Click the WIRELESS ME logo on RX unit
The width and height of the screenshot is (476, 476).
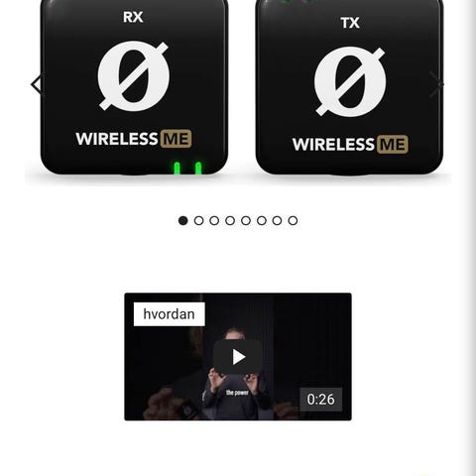click(134, 139)
